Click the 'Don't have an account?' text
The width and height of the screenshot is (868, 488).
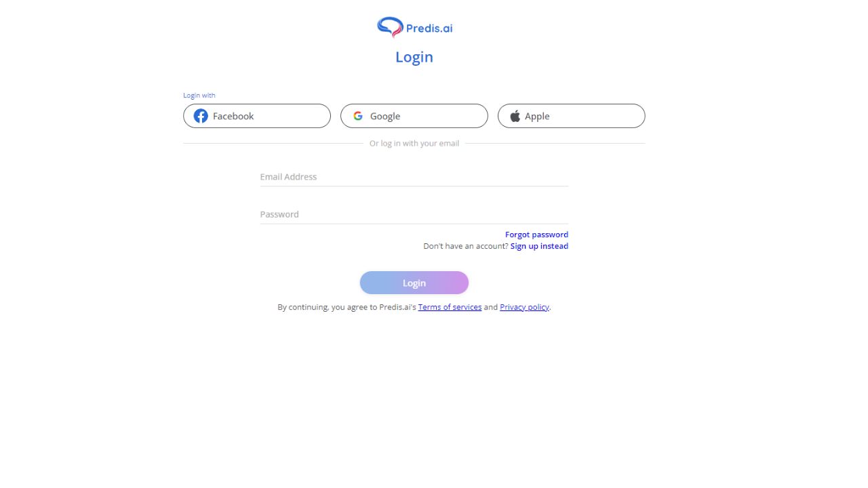coord(466,246)
